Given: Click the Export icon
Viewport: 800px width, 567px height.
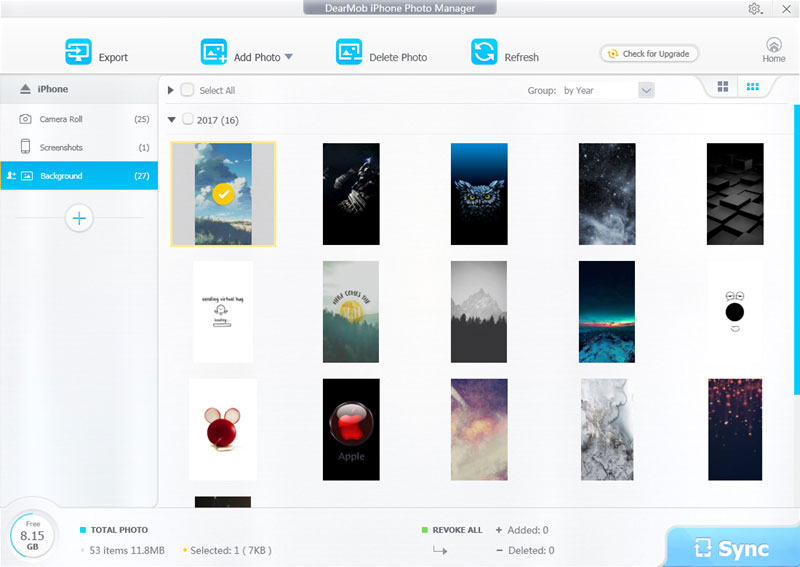Looking at the screenshot, I should click(78, 52).
